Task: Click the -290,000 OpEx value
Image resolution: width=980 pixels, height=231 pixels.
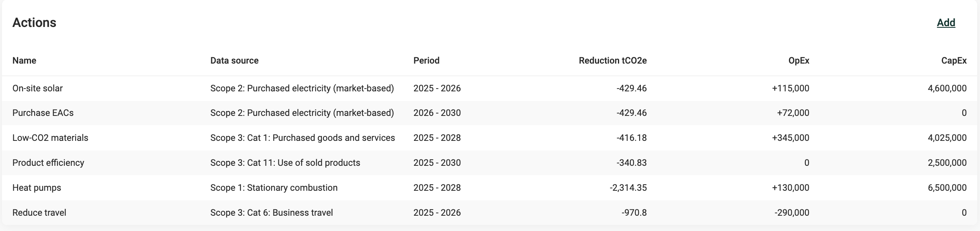Action: pos(791,212)
